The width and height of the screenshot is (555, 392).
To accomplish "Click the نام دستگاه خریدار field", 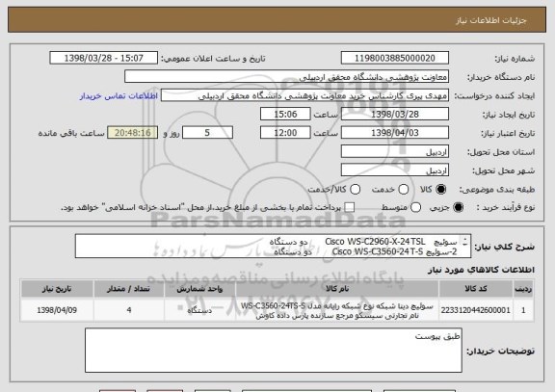I will pyautogui.click(x=287, y=77).
